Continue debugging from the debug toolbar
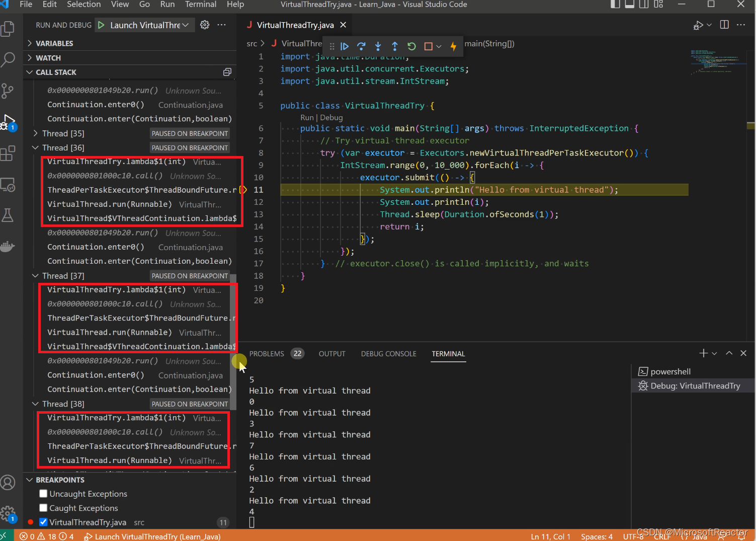Image resolution: width=756 pixels, height=541 pixels. [345, 46]
